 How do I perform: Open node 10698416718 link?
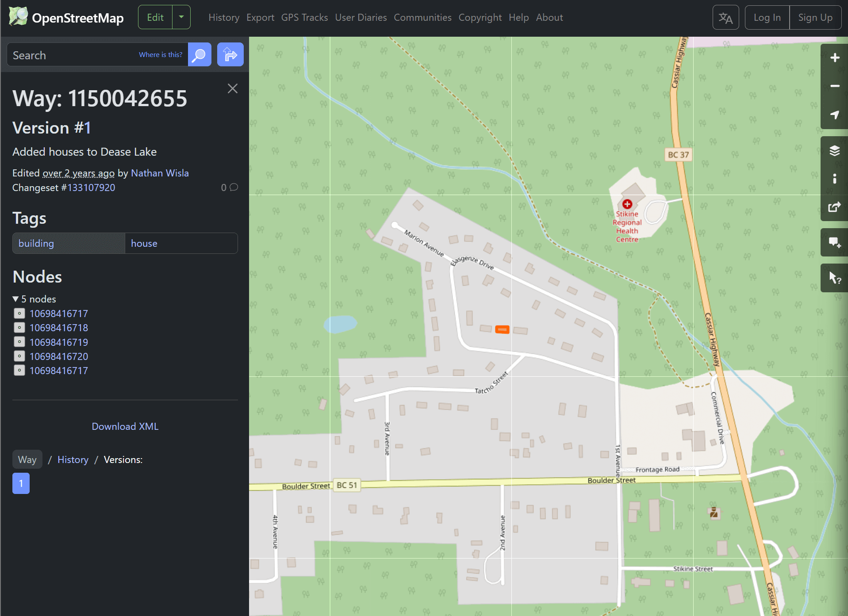coord(59,328)
